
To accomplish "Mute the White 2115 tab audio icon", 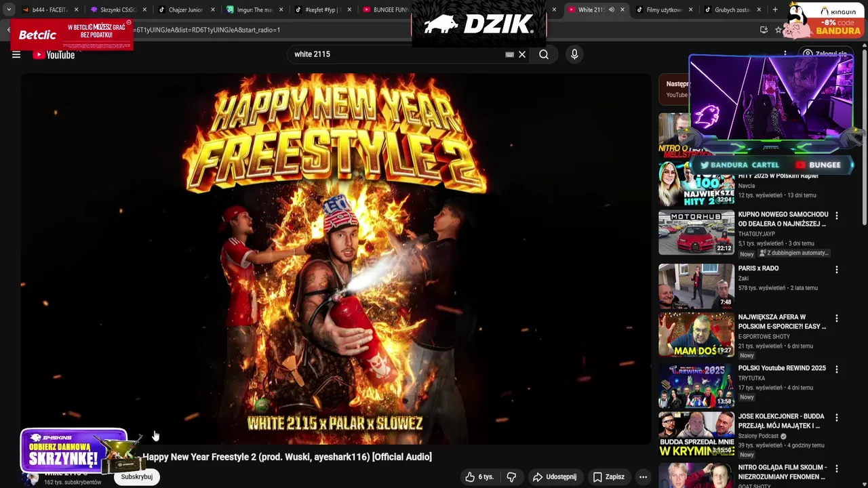I will click(x=612, y=9).
